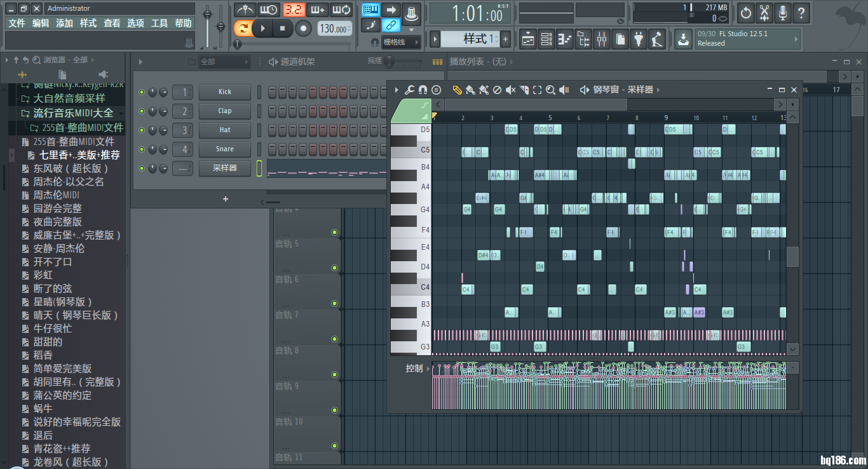Open the 样式 menu
Screen dimensions: 868x469
pyautogui.click(x=88, y=23)
